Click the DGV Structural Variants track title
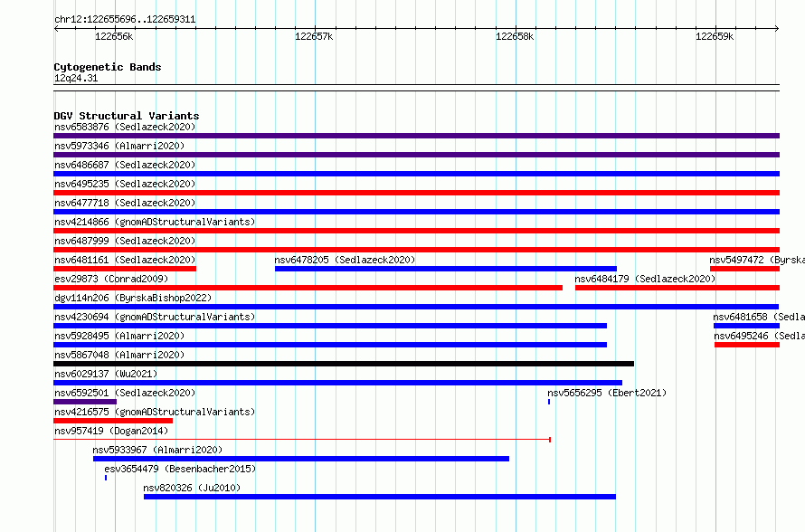805x532 pixels. tap(127, 116)
